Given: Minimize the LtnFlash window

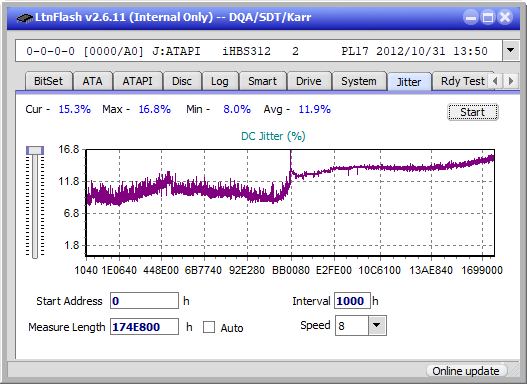Looking at the screenshot, I should [x=471, y=17].
